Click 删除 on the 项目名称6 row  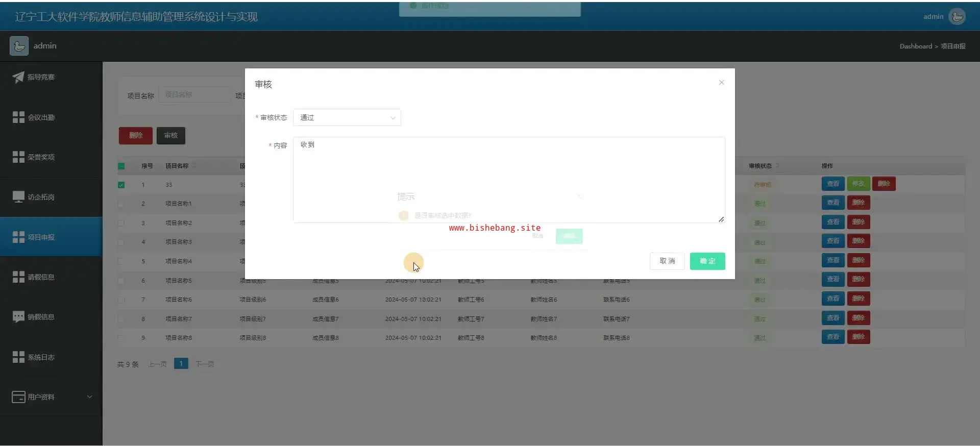tap(859, 299)
